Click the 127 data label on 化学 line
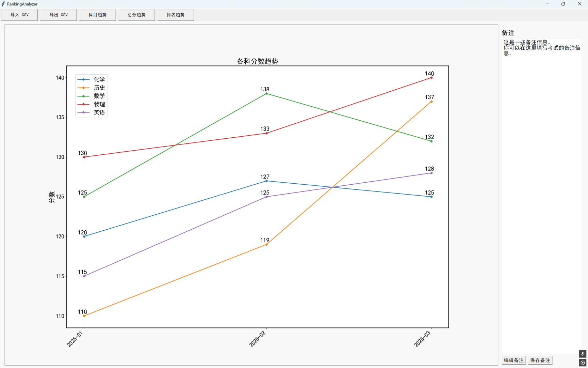The height and width of the screenshot is (368, 588). 265,177
